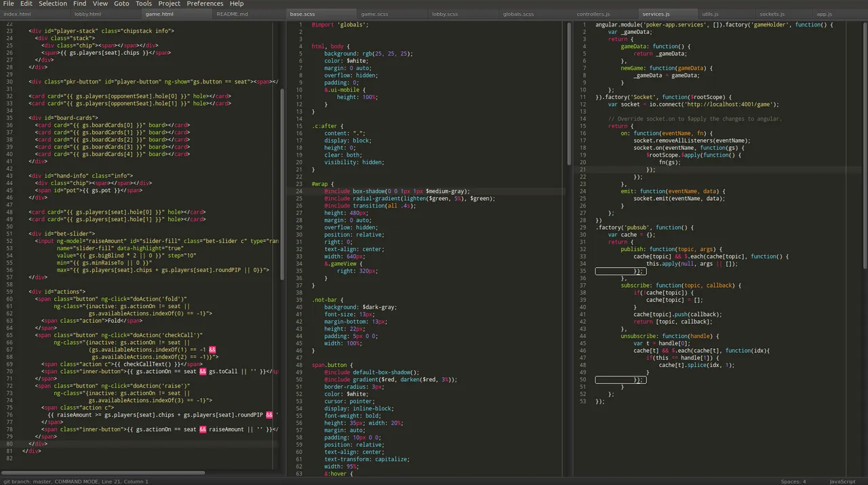Screen dimensions: 868x485
Task: Open the Goto menu
Action: pos(121,3)
